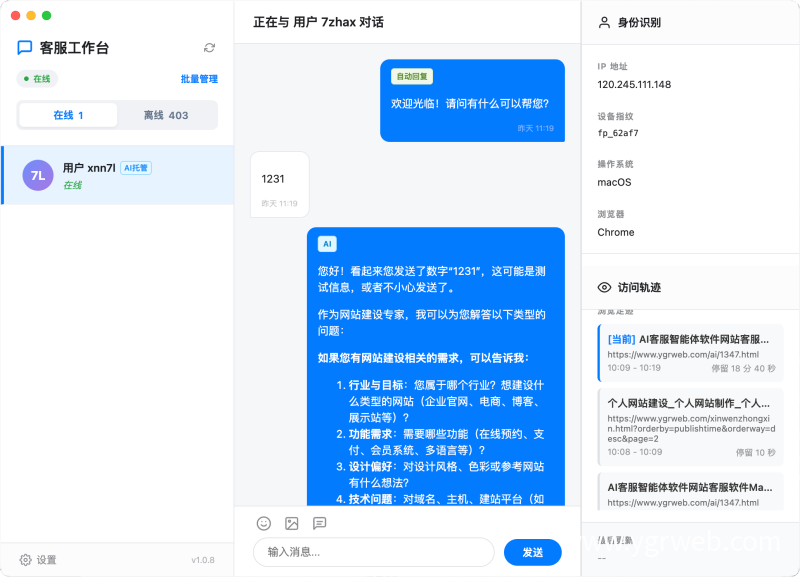Click the image upload icon

292,523
